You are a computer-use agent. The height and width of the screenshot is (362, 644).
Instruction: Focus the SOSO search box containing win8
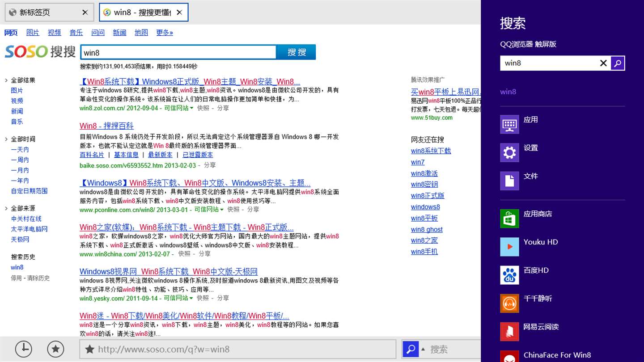(178, 52)
